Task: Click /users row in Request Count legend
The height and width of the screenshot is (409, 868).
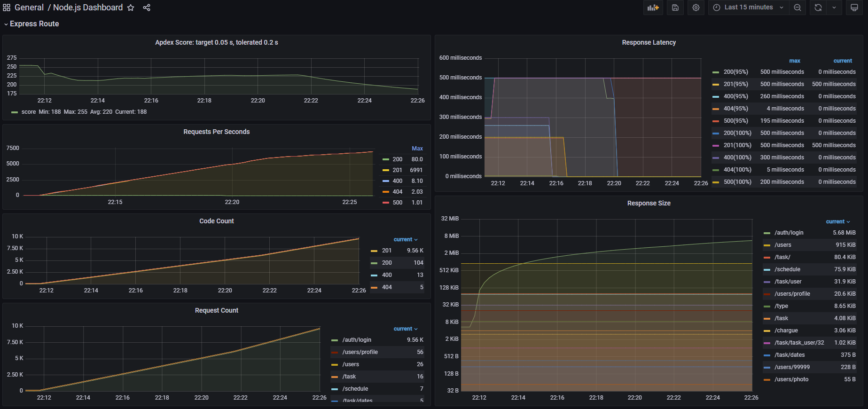Action: pos(377,364)
